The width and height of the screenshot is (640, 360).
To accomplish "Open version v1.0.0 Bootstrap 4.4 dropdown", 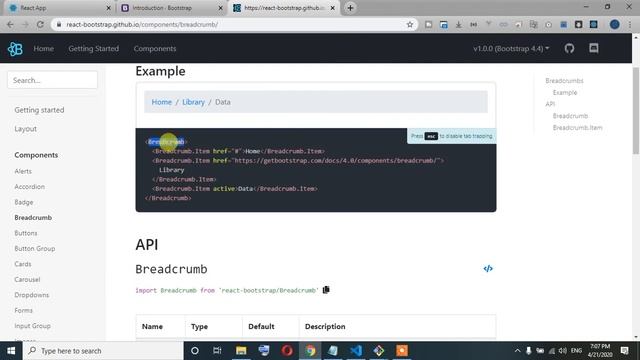I will (x=511, y=49).
